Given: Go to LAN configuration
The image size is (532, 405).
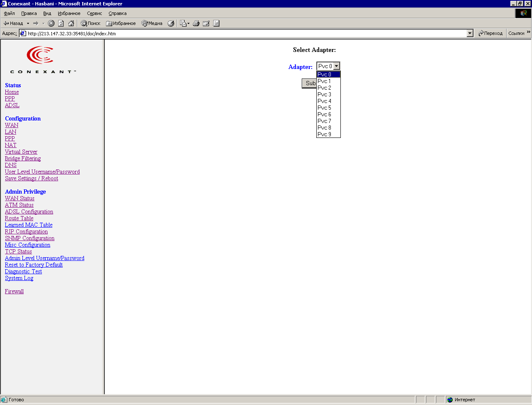Looking at the screenshot, I should coord(11,132).
